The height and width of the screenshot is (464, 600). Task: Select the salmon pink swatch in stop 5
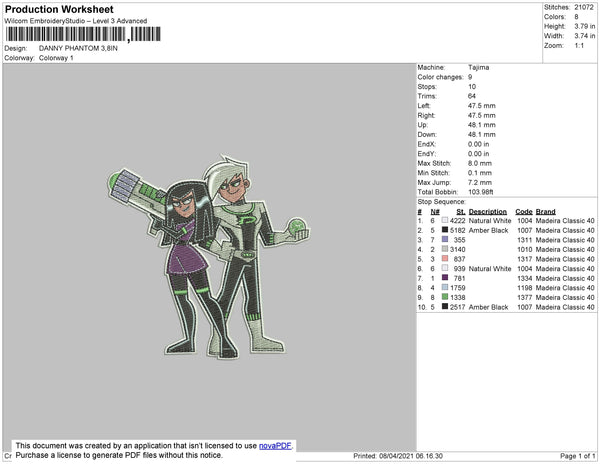[445, 259]
